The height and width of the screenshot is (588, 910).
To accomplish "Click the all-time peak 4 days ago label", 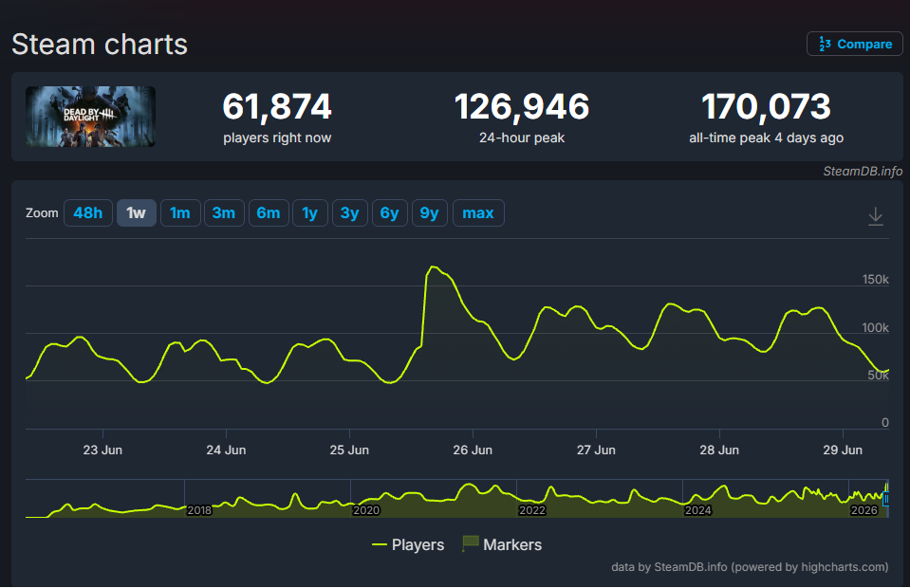I will pos(766,138).
